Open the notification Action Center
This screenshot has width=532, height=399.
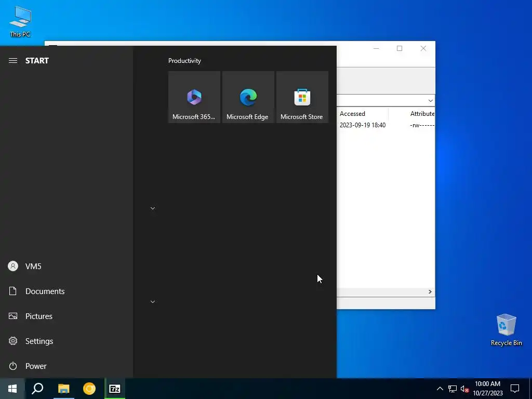click(x=515, y=389)
